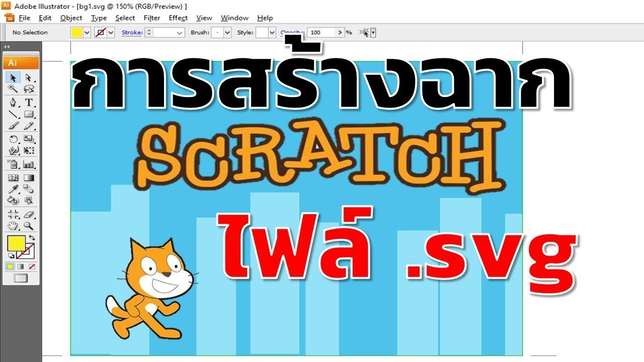Select the Crop Area tool
The image size is (644, 362).
tap(13, 214)
